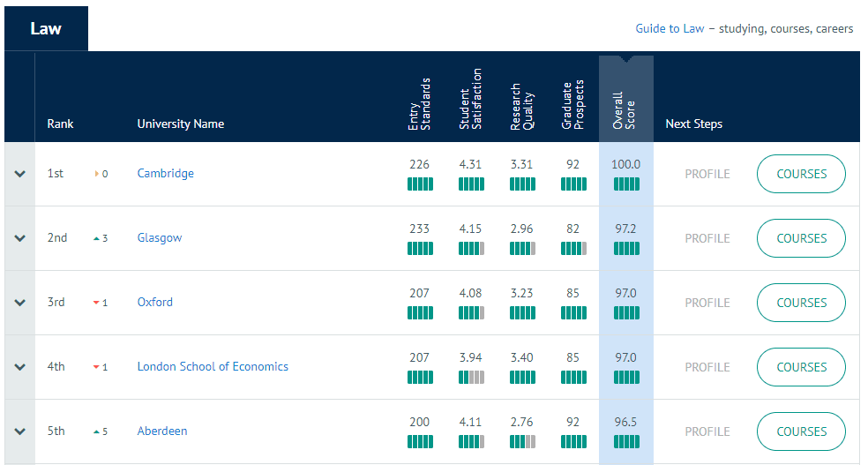Open the London School of Economics link
The width and height of the screenshot is (868, 465).
pos(213,366)
